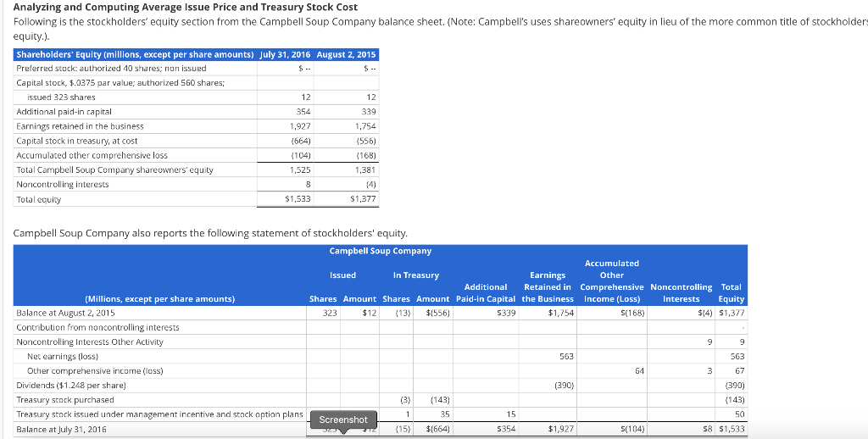Viewport: 868px width, 439px height.
Task: Select $(556) in the August 2015 balance row
Action: pos(438,313)
